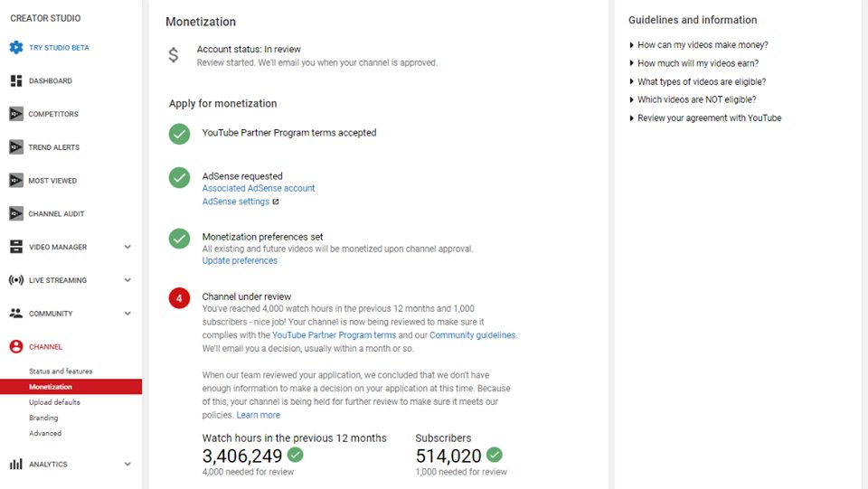Click 'Account status: In review' text
Image resolution: width=868 pixels, height=489 pixels.
click(249, 49)
